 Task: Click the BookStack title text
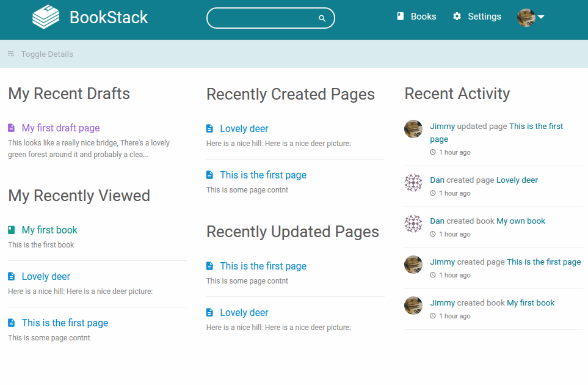tap(109, 17)
